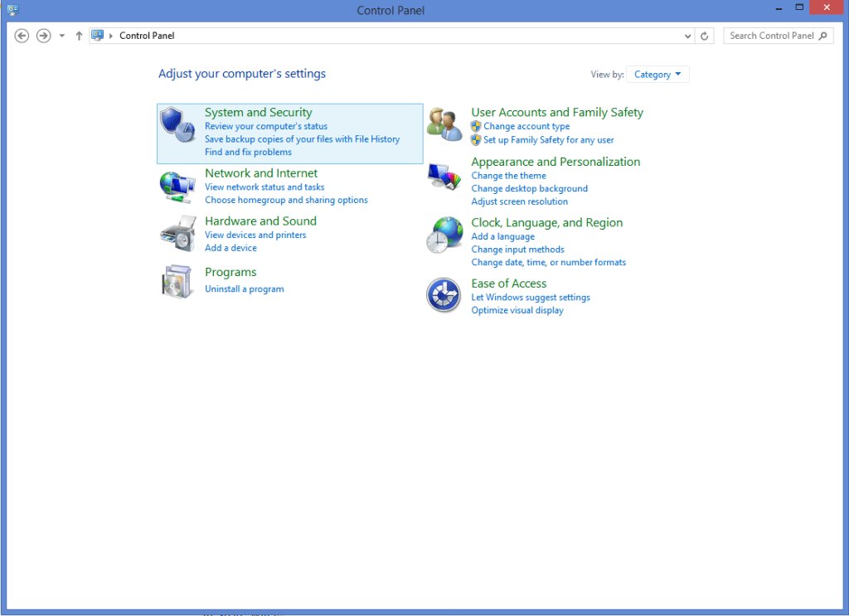Click Set up Family Safety for any user

pos(549,139)
